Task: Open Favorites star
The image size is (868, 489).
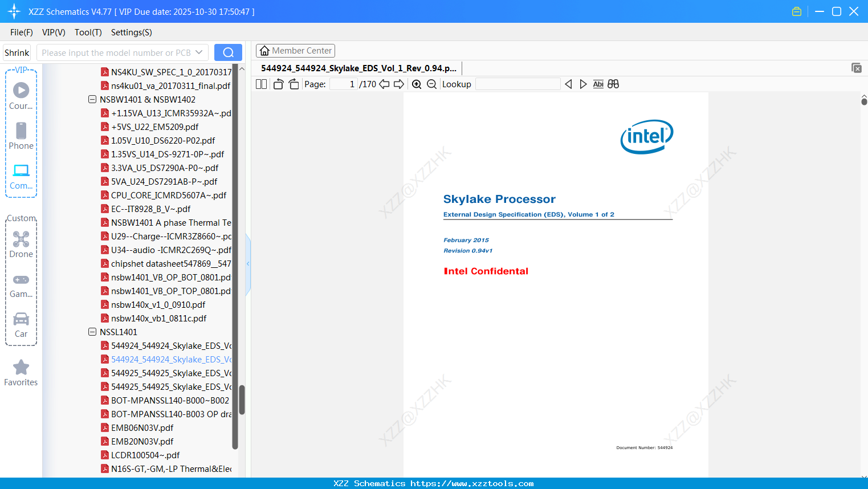Action: pos(21,373)
